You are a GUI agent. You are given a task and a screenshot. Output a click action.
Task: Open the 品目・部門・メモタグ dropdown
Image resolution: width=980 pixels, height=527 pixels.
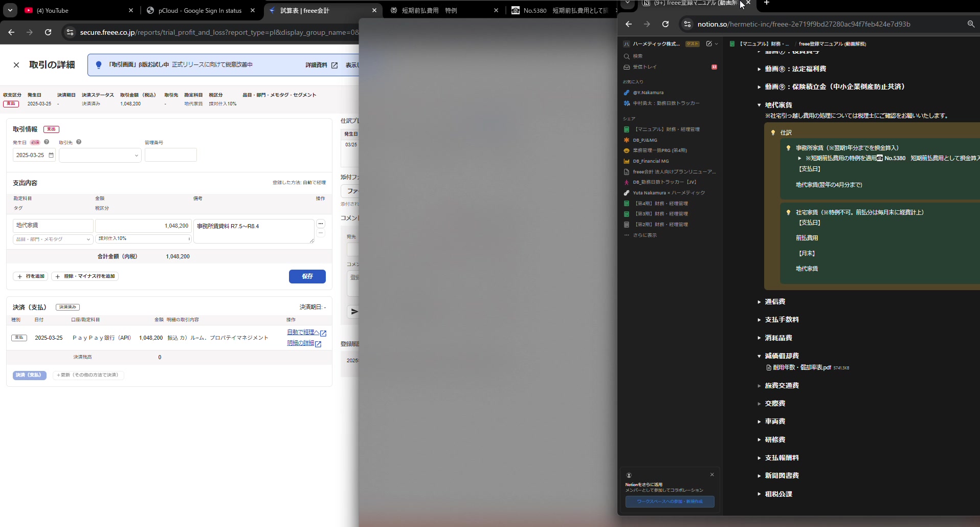click(x=53, y=239)
